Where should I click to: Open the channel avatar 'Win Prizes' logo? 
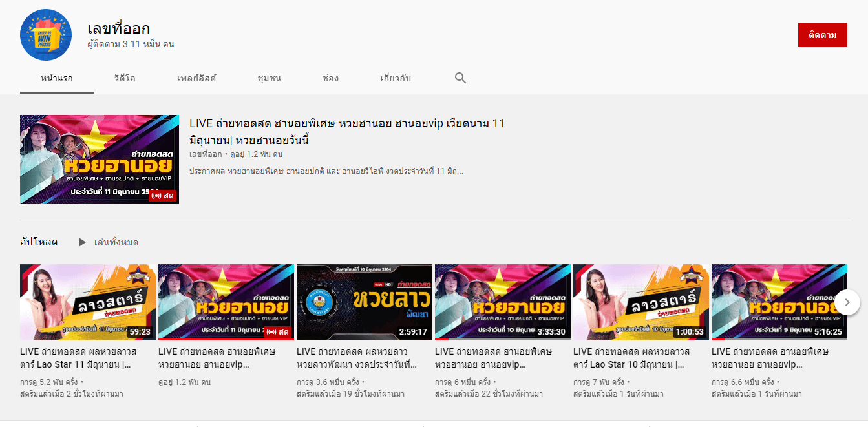tap(46, 35)
